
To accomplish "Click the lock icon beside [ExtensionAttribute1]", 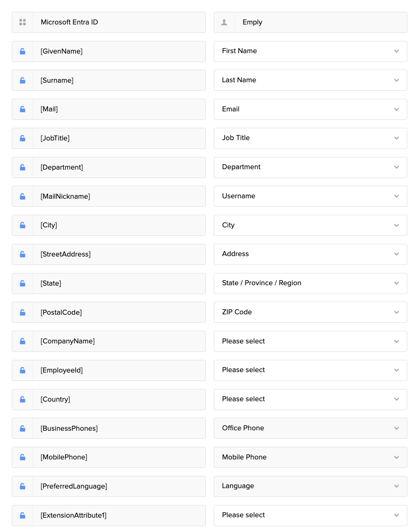I will point(23,516).
